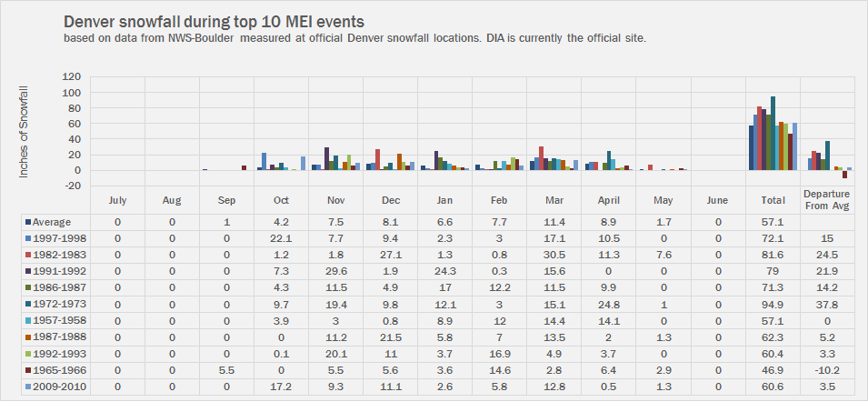Click the 46.9 total for 1965-1966
Screen dimensions: 868x402
tap(773, 369)
